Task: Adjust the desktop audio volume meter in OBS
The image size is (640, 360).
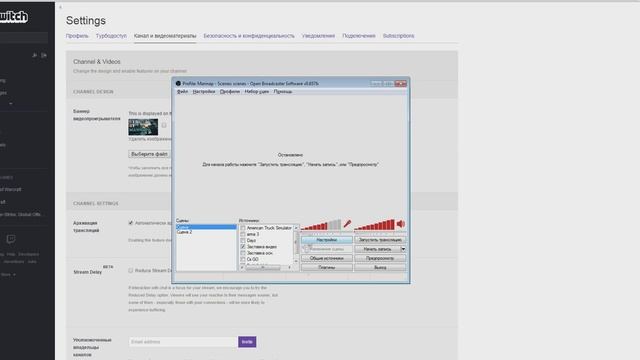Action: (374, 224)
